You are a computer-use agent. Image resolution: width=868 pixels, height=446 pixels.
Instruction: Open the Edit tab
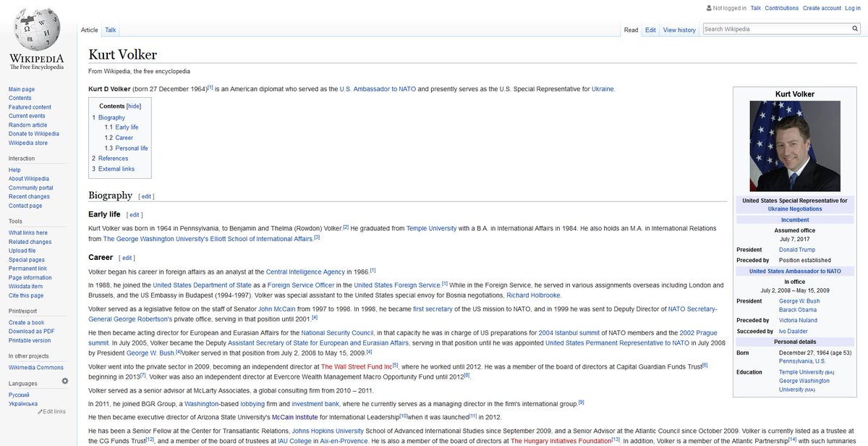pyautogui.click(x=650, y=30)
